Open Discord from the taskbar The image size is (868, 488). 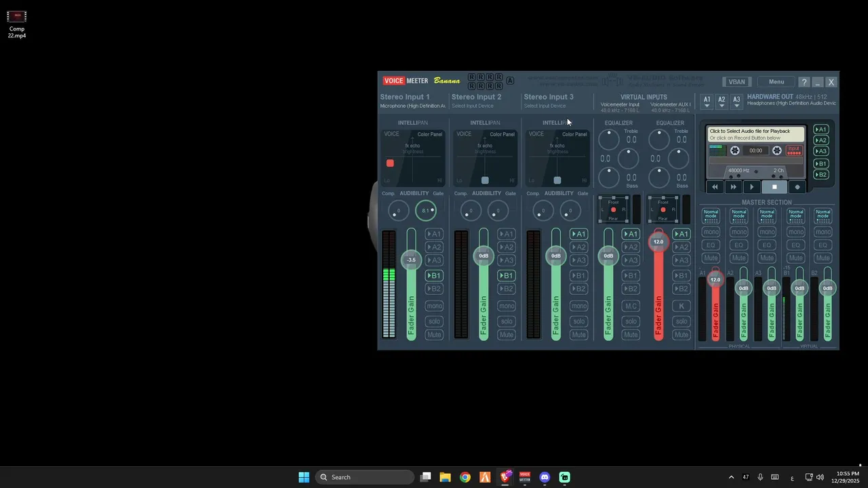[545, 477]
